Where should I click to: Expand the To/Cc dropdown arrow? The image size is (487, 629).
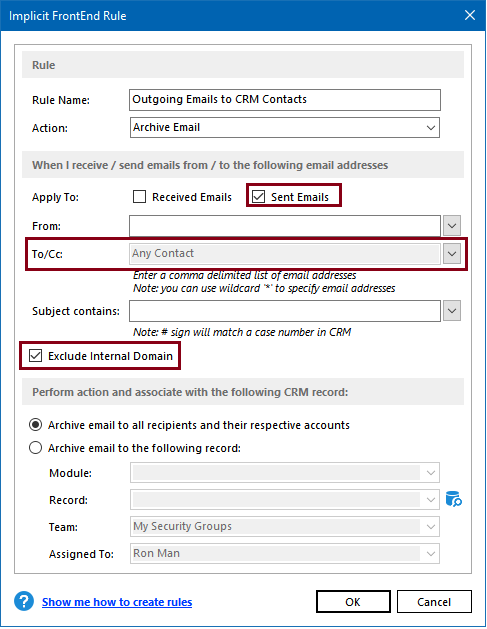coord(452,254)
